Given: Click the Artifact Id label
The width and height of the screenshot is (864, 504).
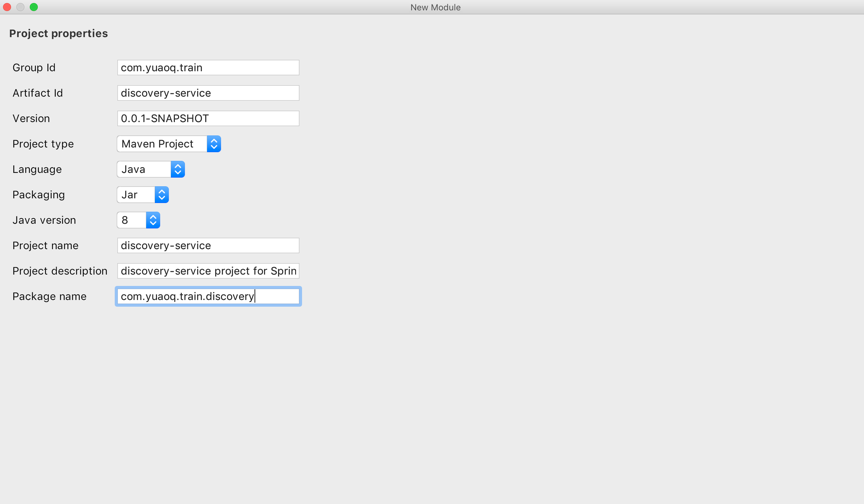Looking at the screenshot, I should pyautogui.click(x=37, y=93).
